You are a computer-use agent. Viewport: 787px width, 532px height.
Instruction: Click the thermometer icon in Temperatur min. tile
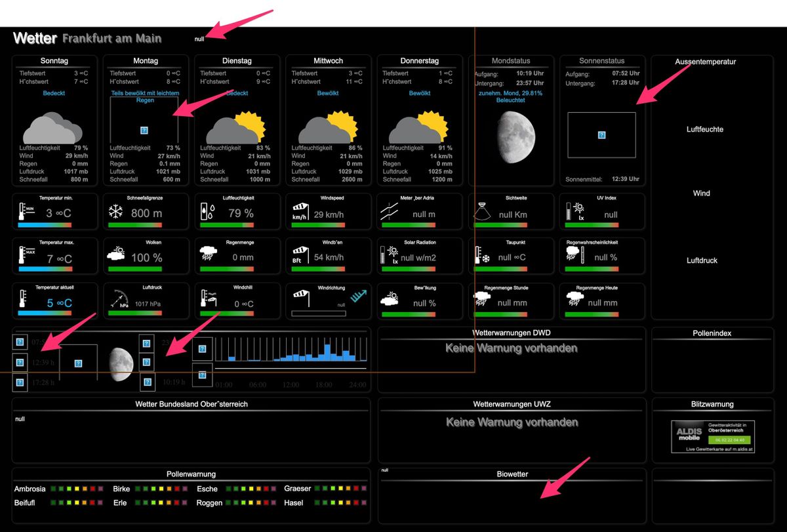click(x=26, y=211)
